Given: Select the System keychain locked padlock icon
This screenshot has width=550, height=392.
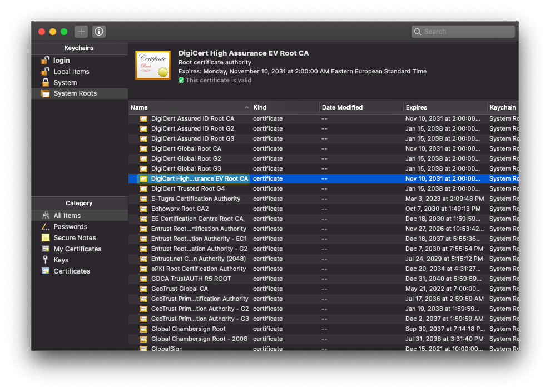Looking at the screenshot, I should click(45, 82).
